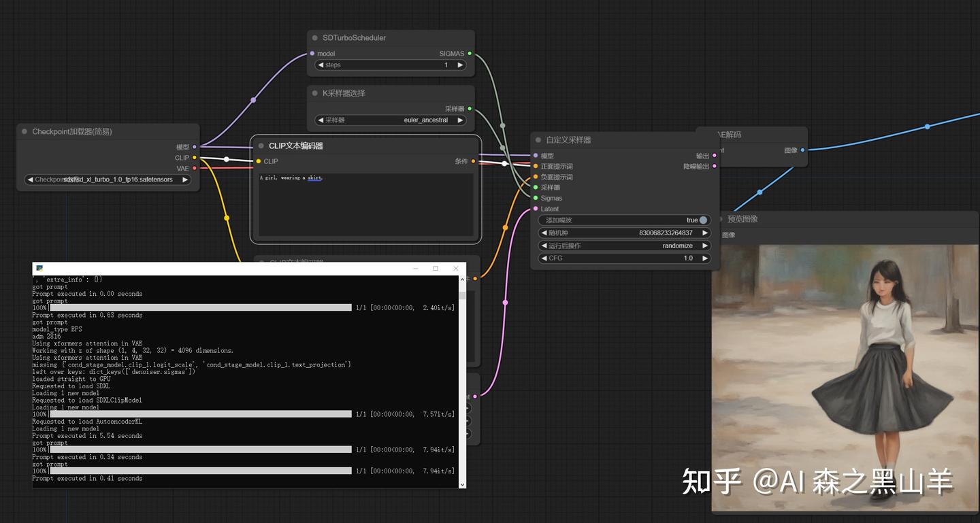Click the 降噪输出 port on 自定义采样器
Image resolution: width=980 pixels, height=523 pixels.
[713, 166]
